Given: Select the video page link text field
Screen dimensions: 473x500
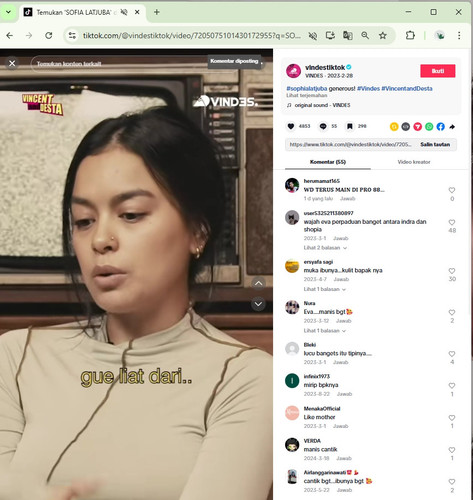Looking at the screenshot, I should (350, 145).
